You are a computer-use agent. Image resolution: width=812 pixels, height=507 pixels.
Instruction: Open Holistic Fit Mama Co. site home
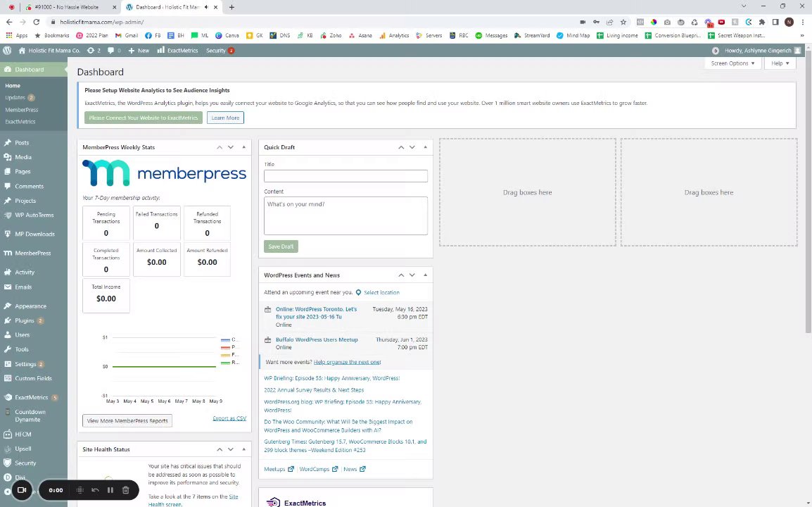[49, 50]
